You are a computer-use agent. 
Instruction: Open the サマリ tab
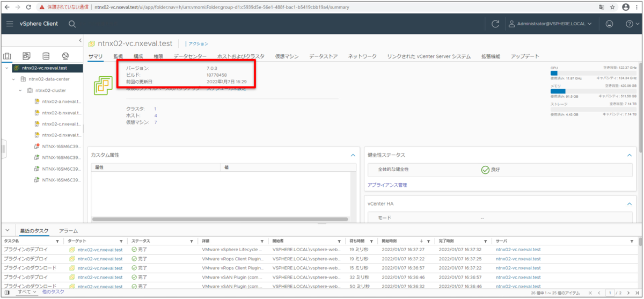click(x=95, y=56)
